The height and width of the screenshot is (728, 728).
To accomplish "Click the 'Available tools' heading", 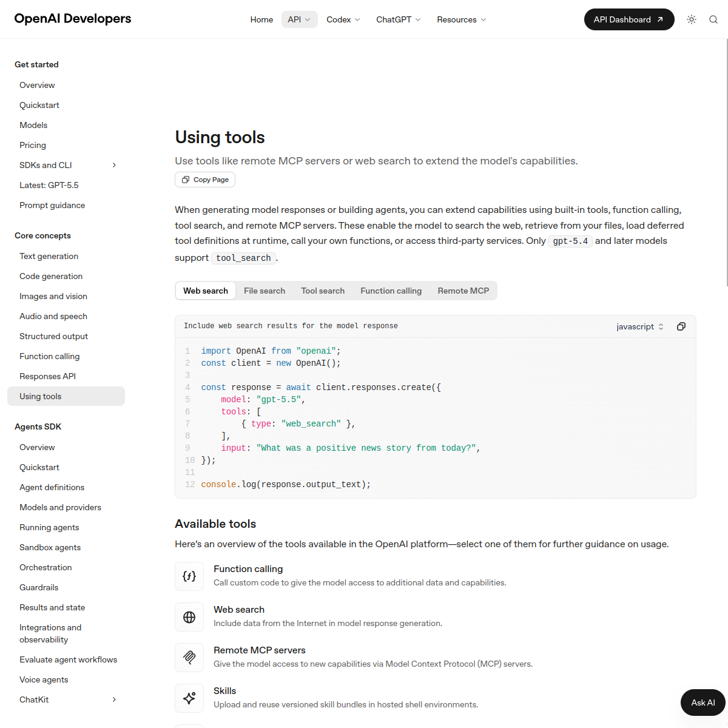I will (215, 524).
